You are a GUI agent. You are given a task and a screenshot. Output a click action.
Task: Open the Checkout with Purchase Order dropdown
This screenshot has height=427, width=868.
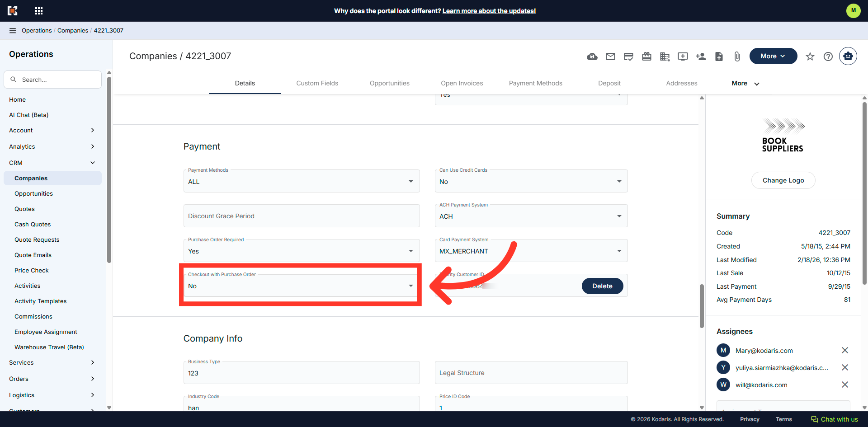(x=302, y=286)
